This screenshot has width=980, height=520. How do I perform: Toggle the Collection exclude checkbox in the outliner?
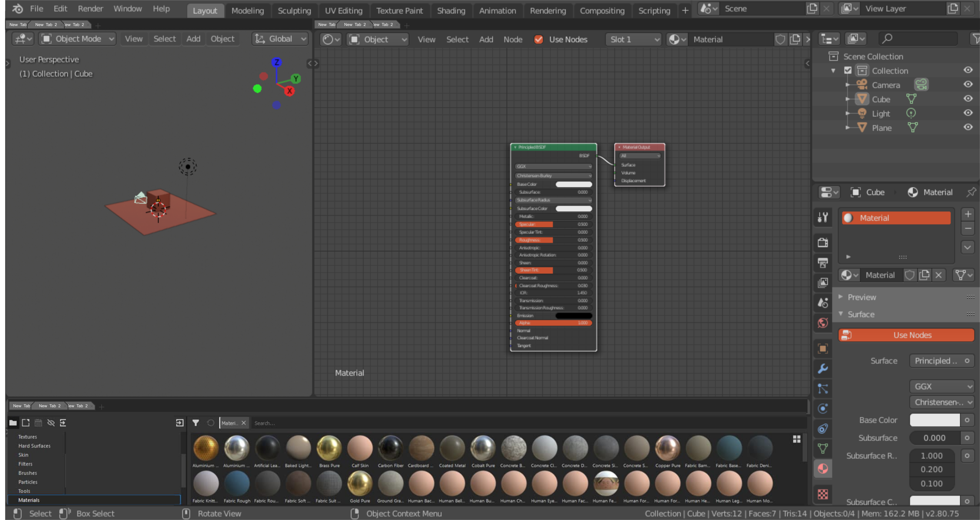point(848,70)
